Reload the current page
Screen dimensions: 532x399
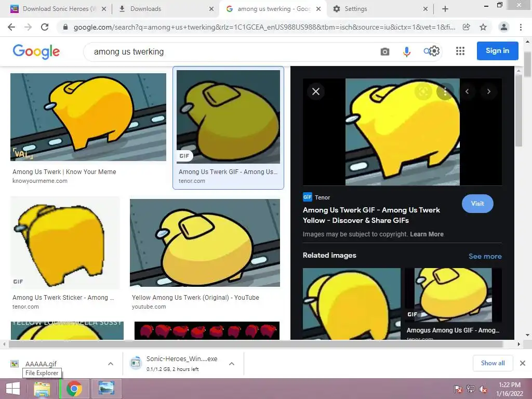(x=45, y=27)
